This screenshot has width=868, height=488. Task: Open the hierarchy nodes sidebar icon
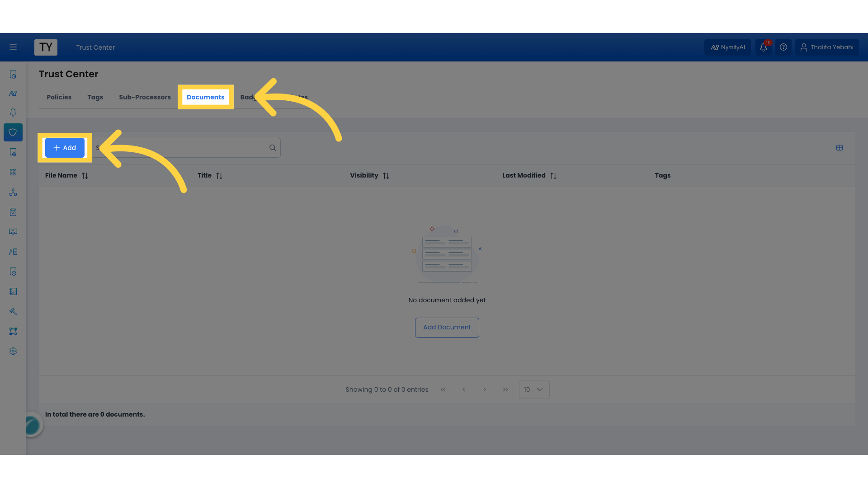(13, 192)
